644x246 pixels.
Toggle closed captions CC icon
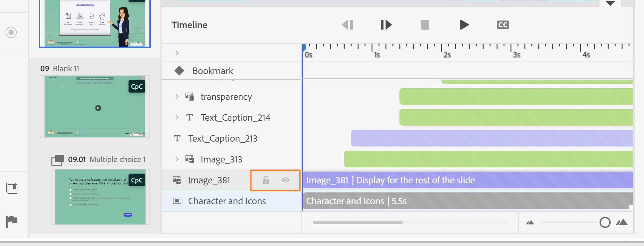[x=503, y=25]
